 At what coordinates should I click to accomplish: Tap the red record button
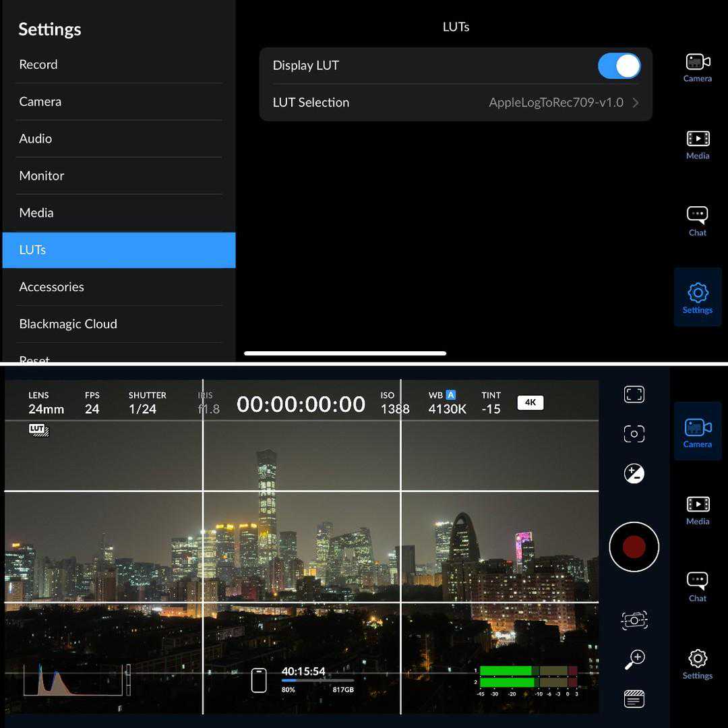634,547
